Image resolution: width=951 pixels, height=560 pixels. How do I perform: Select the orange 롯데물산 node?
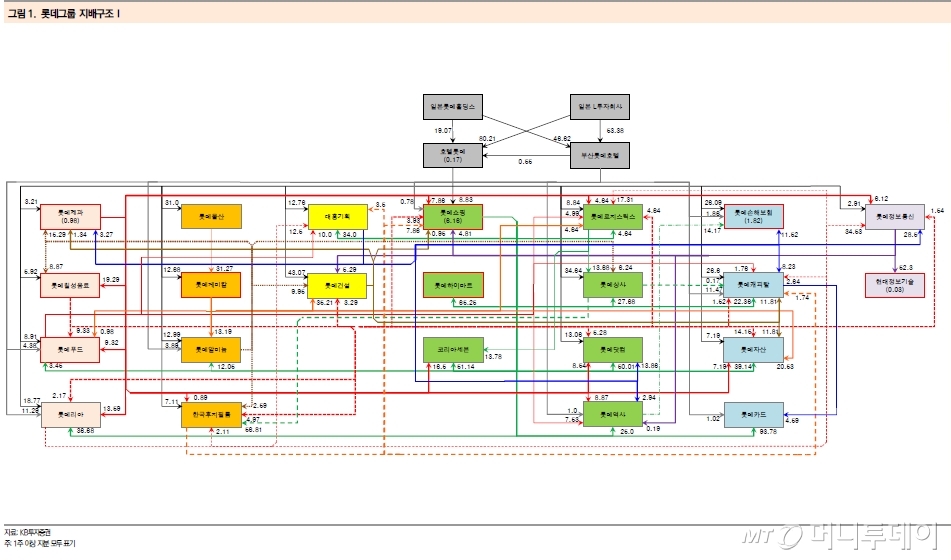tap(211, 216)
